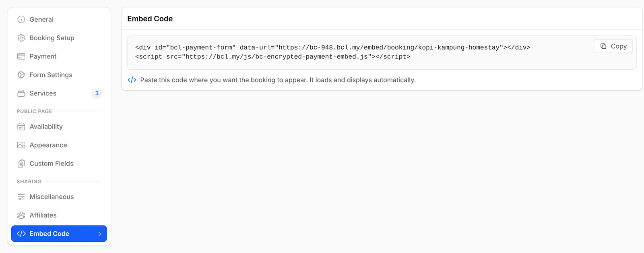Open the Appearance page
The height and width of the screenshot is (253, 644).
pyautogui.click(x=59, y=145)
